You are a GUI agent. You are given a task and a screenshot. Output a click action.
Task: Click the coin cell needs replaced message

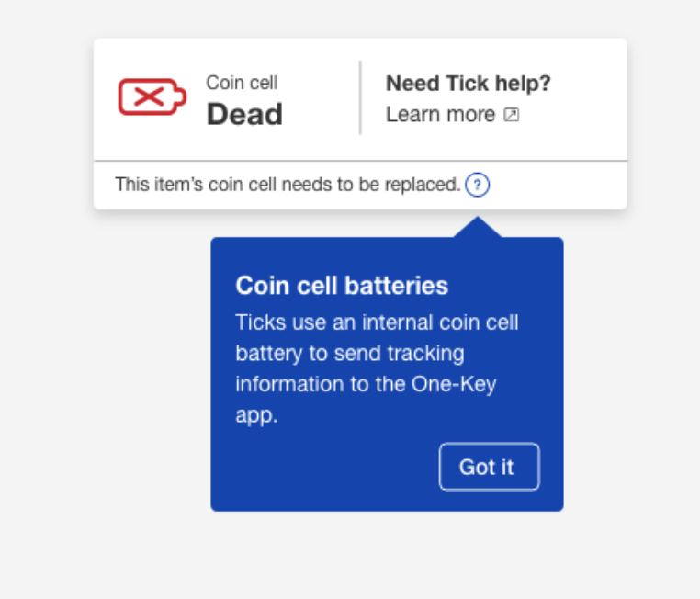(288, 185)
